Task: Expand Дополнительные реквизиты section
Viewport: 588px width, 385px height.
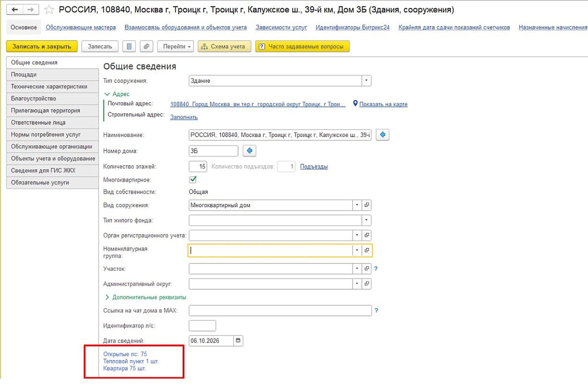Action: (146, 297)
